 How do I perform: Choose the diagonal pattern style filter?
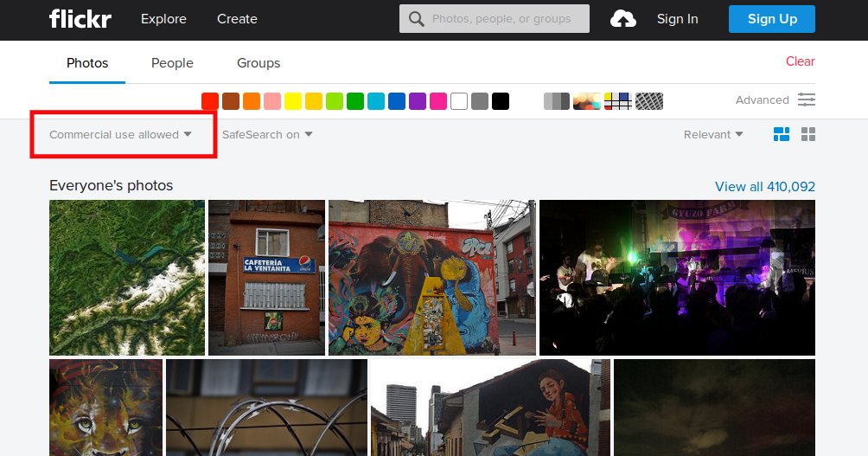pos(648,101)
